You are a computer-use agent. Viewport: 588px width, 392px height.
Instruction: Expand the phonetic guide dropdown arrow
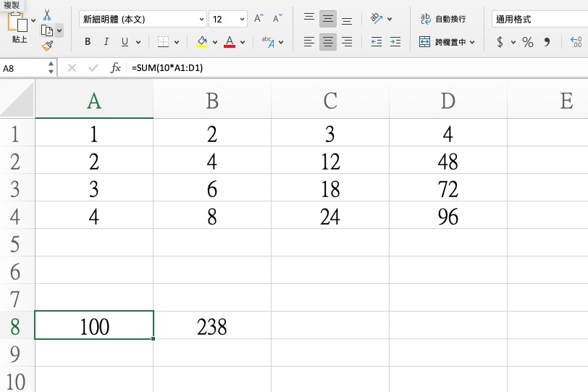(x=281, y=42)
